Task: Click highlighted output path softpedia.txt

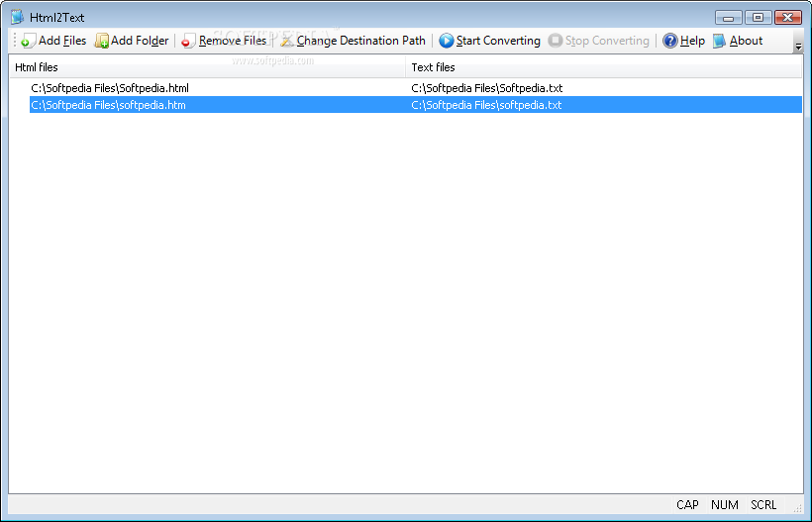Action: pyautogui.click(x=486, y=105)
